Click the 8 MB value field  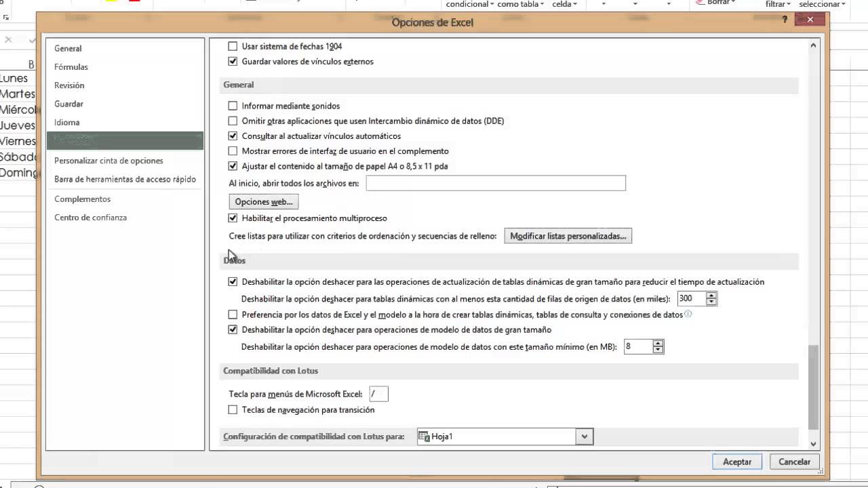(x=638, y=346)
